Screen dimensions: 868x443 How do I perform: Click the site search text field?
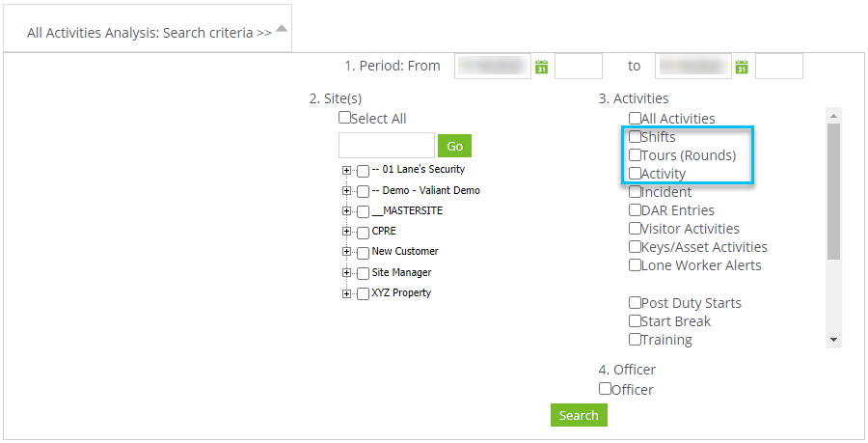pos(387,146)
